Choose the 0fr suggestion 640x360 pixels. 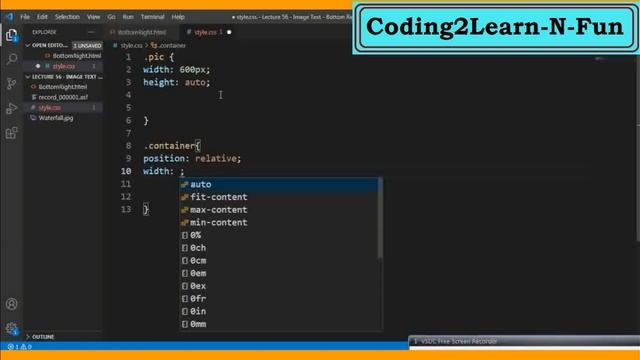(279, 299)
